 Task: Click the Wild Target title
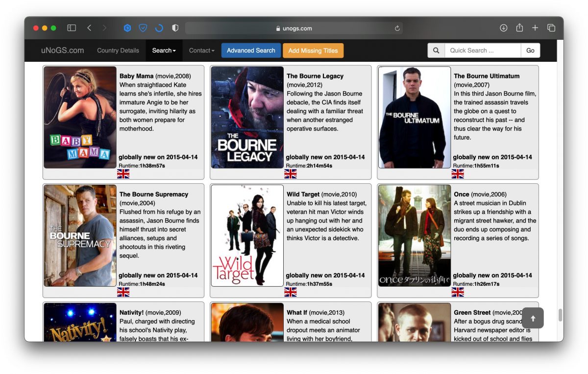coord(303,194)
